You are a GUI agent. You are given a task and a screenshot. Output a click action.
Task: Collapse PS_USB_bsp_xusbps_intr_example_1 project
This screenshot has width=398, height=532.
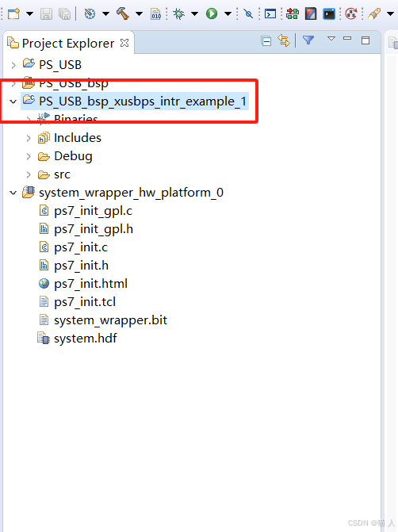coord(13,101)
